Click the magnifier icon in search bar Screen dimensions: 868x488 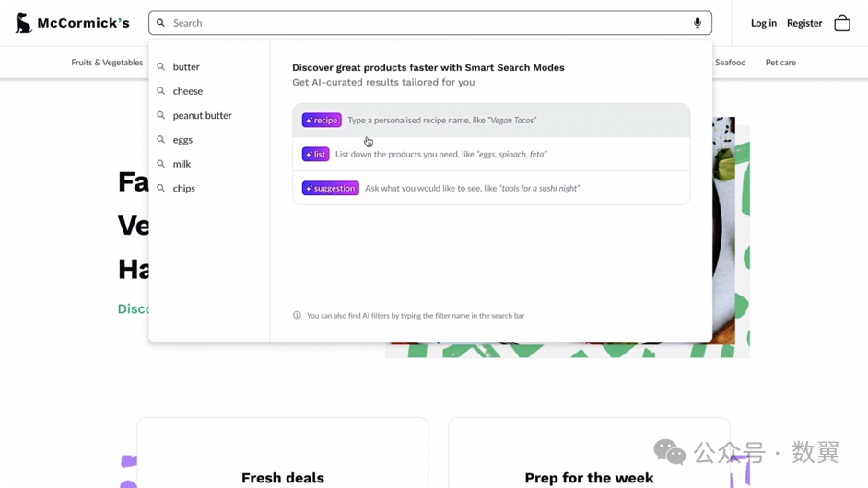coord(160,23)
